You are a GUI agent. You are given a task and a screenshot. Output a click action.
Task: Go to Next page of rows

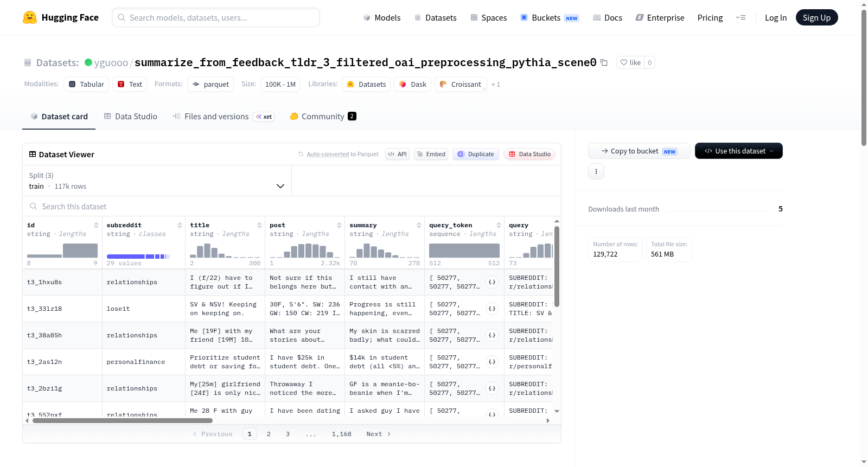[379, 434]
